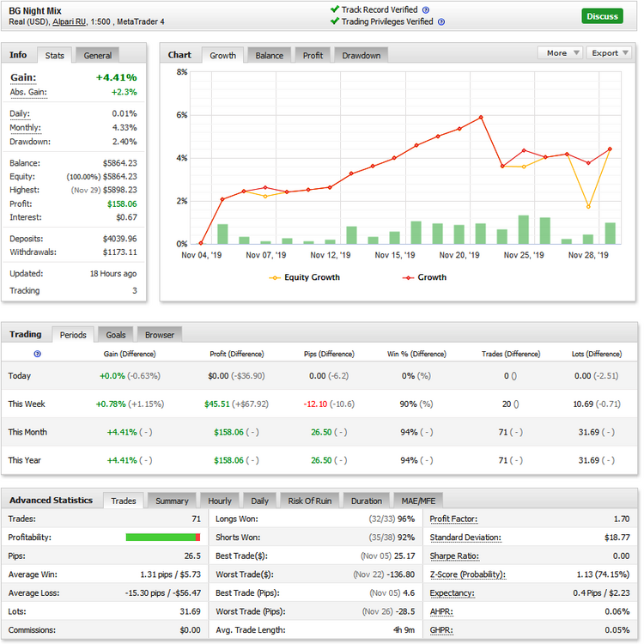The width and height of the screenshot is (644, 644).
Task: Click the Profit (Difference) column header
Action: point(237,354)
